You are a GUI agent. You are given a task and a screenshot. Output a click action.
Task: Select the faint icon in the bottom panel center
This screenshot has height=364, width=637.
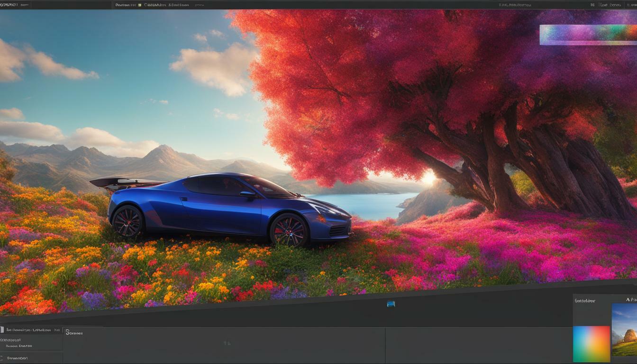(227, 342)
